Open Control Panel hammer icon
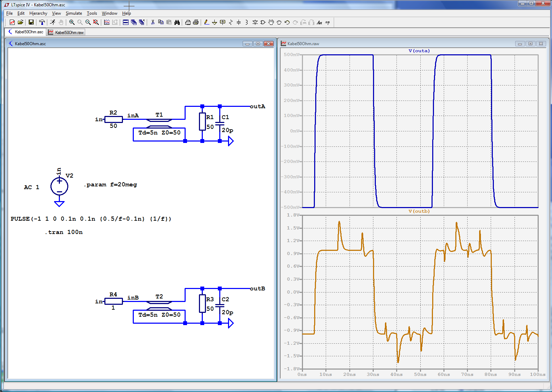Image resolution: width=552 pixels, height=392 pixels. tap(42, 22)
